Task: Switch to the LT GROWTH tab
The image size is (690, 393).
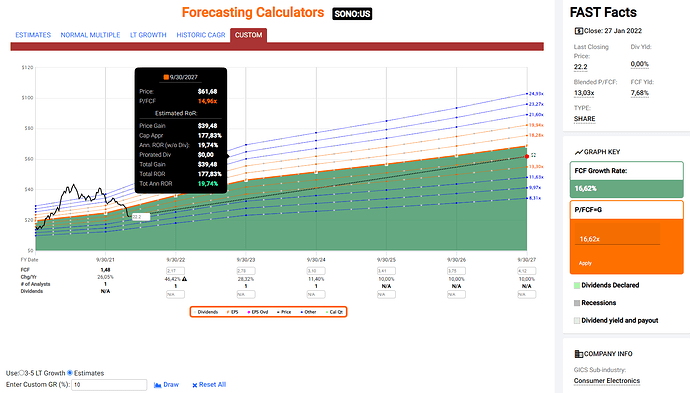Action: [148, 35]
